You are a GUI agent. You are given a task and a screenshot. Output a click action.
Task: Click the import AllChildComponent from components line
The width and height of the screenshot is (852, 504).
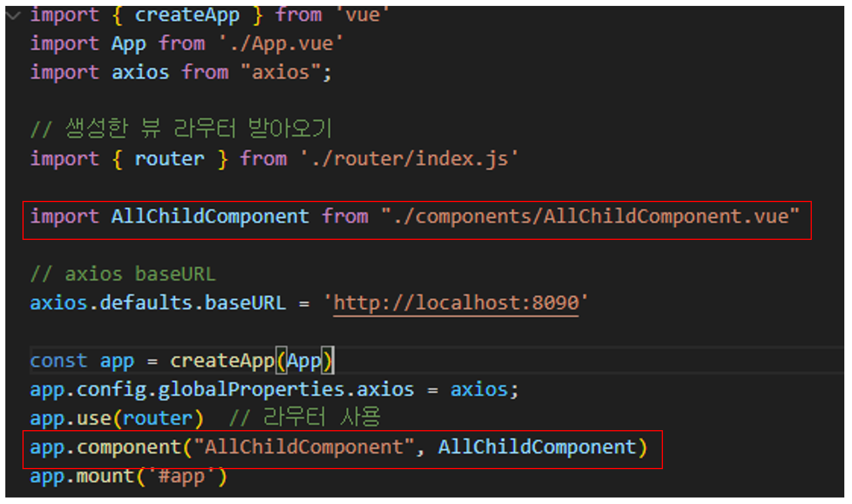point(414,217)
